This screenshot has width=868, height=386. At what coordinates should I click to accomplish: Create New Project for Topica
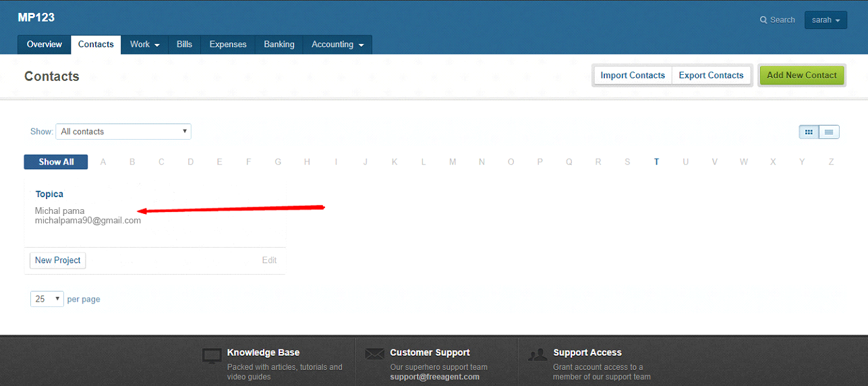58,260
